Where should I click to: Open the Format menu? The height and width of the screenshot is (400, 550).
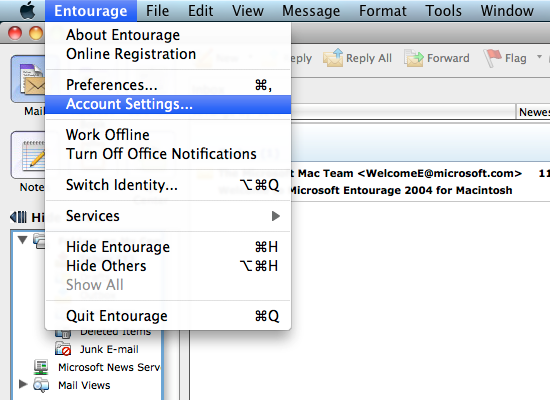(x=383, y=11)
